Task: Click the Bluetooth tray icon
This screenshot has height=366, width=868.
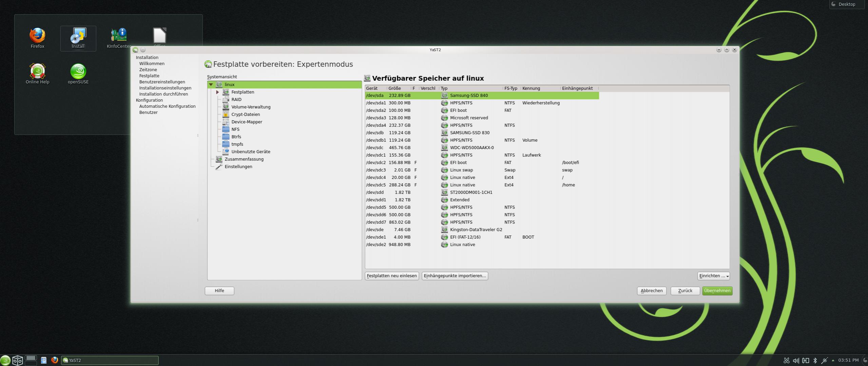Action: [x=815, y=360]
